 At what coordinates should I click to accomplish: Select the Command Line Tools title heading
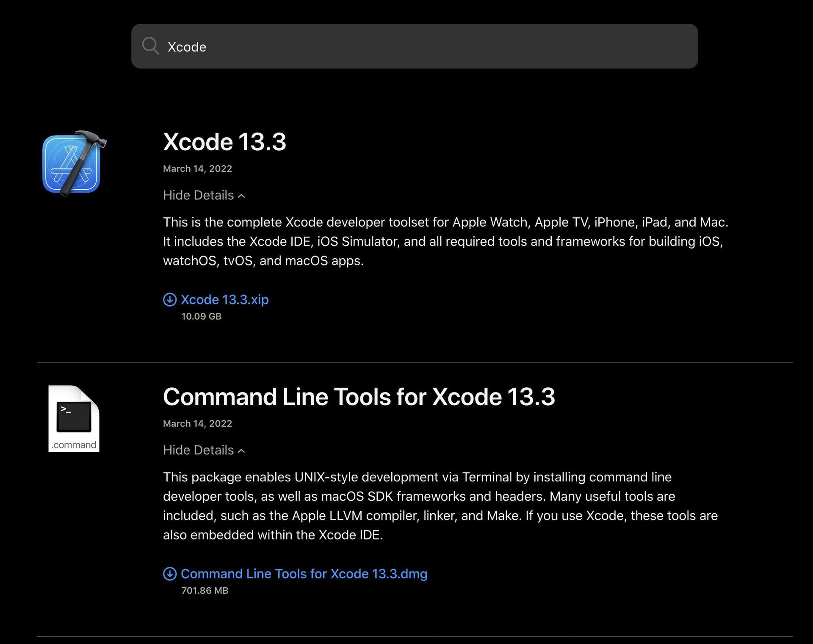click(x=359, y=397)
